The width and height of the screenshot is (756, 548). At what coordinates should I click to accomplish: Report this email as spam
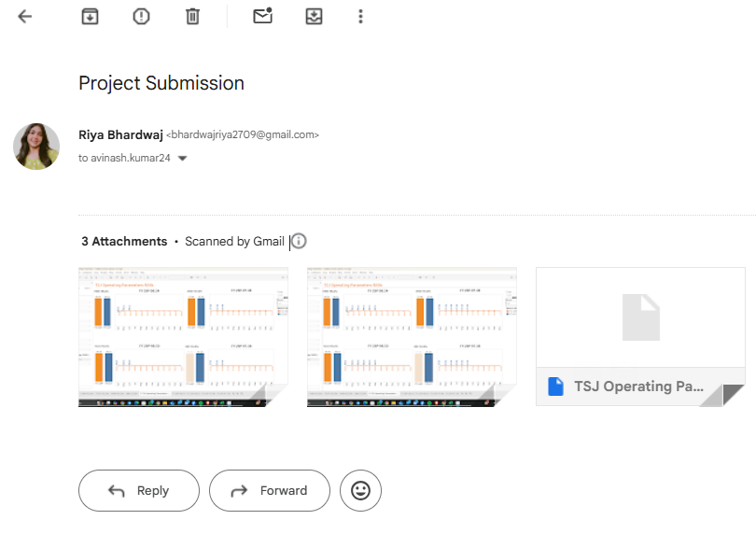[141, 17]
